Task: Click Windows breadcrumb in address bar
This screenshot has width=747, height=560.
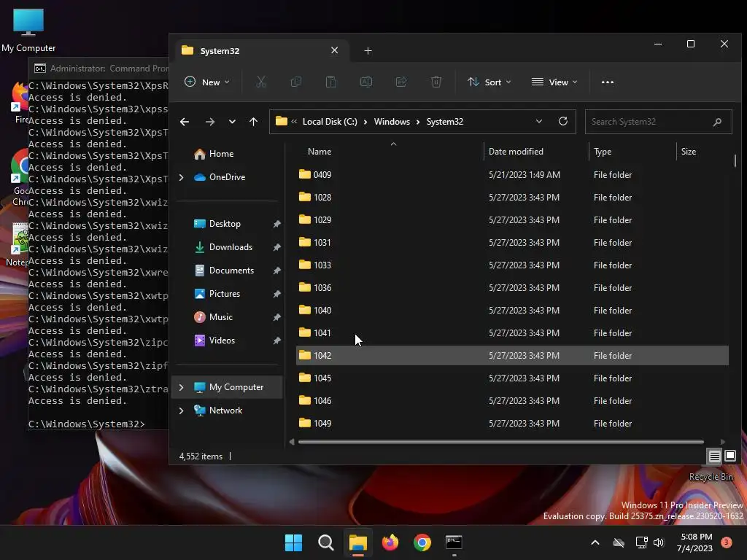Action: 392,122
